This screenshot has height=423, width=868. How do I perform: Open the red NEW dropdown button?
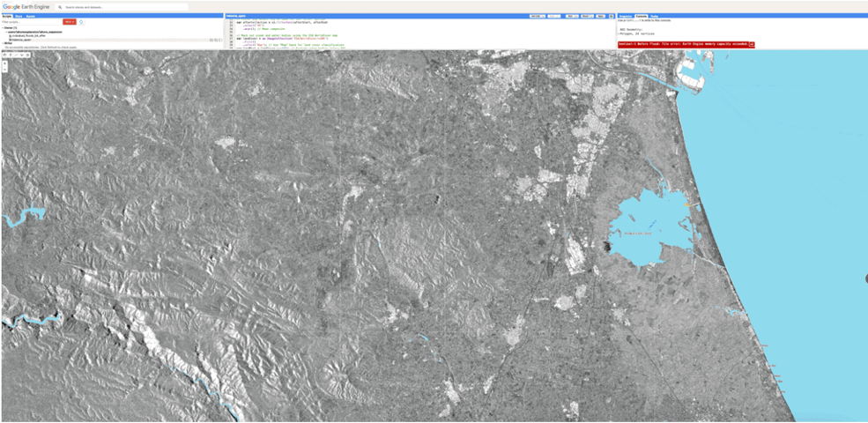click(69, 22)
